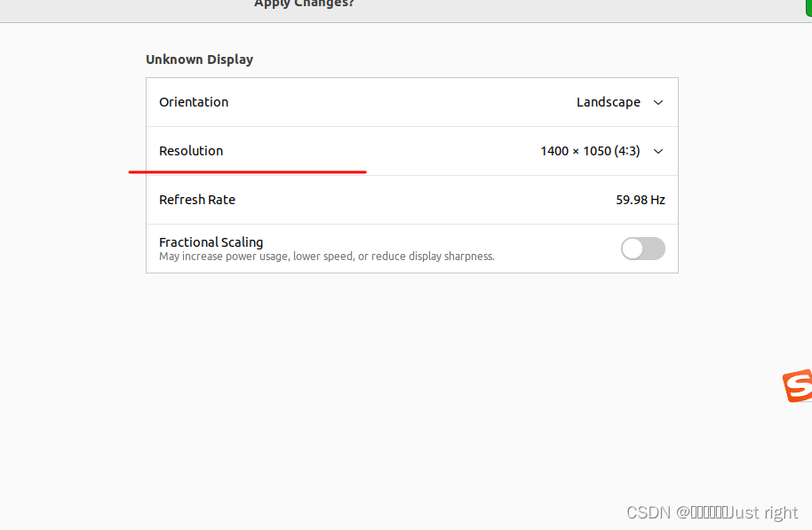The width and height of the screenshot is (812, 530).
Task: Select the Refresh Rate row
Action: click(411, 200)
